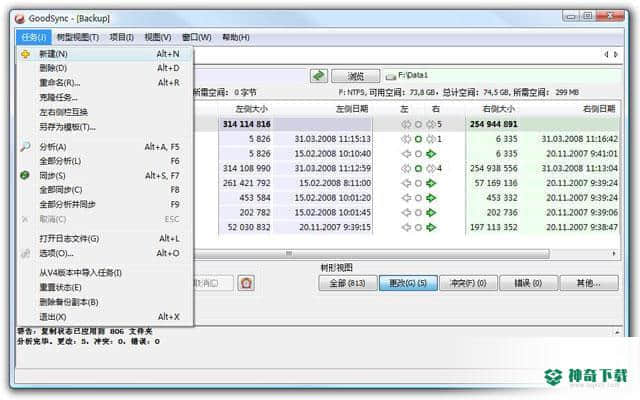
Task: Toggle green circle on the 314 108 990 row
Action: pyautogui.click(x=418, y=169)
